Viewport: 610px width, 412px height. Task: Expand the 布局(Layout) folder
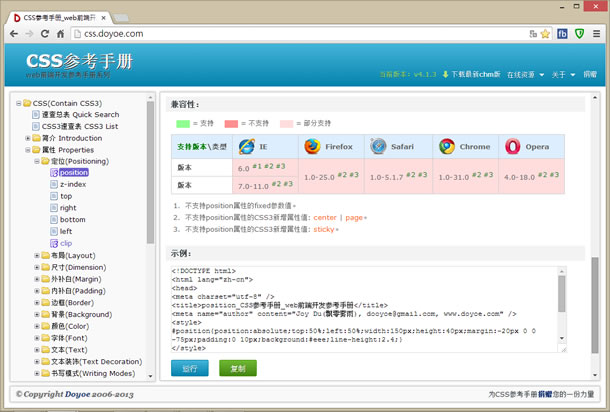[37, 255]
